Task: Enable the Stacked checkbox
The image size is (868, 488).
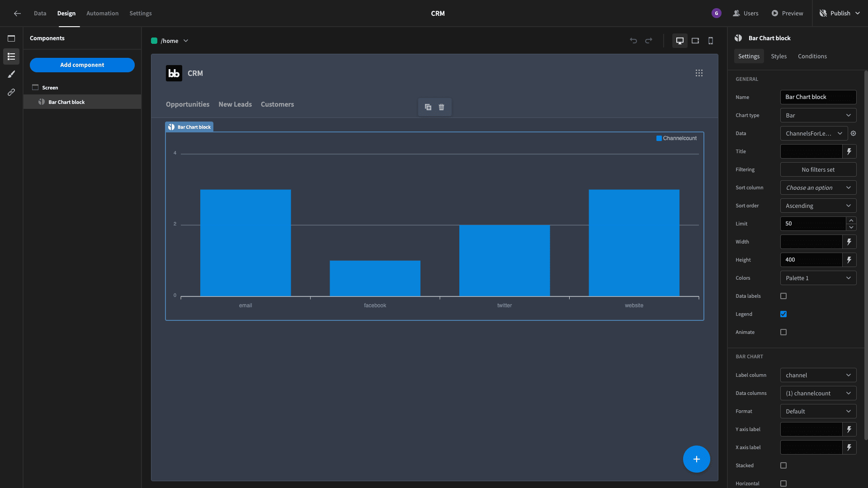Action: pos(783,465)
